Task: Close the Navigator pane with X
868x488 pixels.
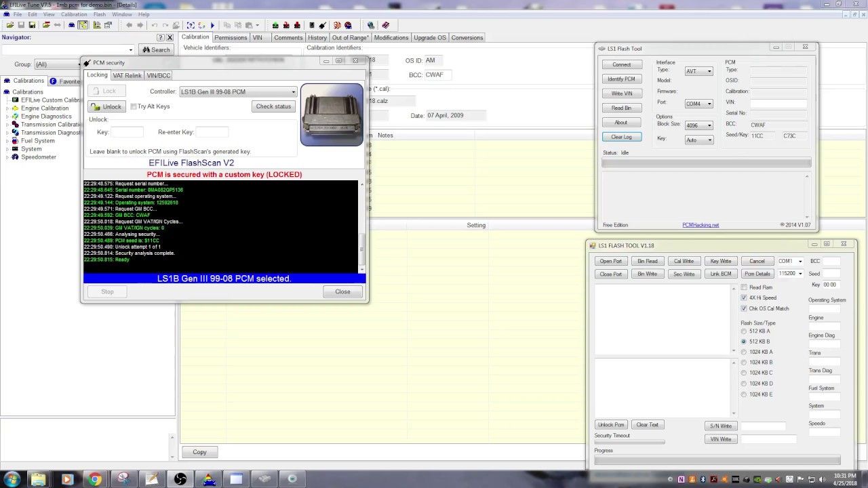Action: point(170,37)
